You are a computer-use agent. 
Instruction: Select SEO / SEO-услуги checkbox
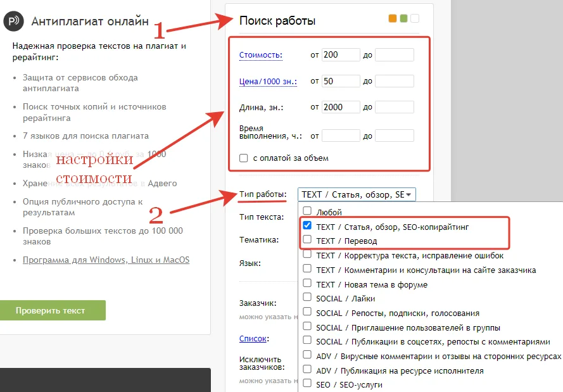coord(307,383)
